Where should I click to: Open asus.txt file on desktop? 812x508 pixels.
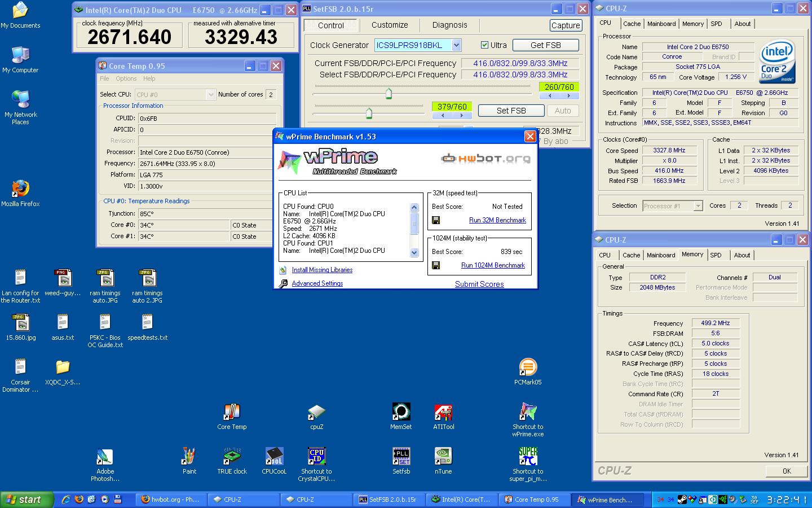point(63,327)
